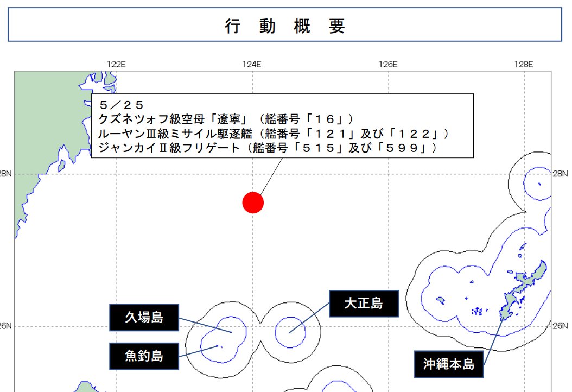
Task: Select the 魚釣島 island label
Action: 144,356
